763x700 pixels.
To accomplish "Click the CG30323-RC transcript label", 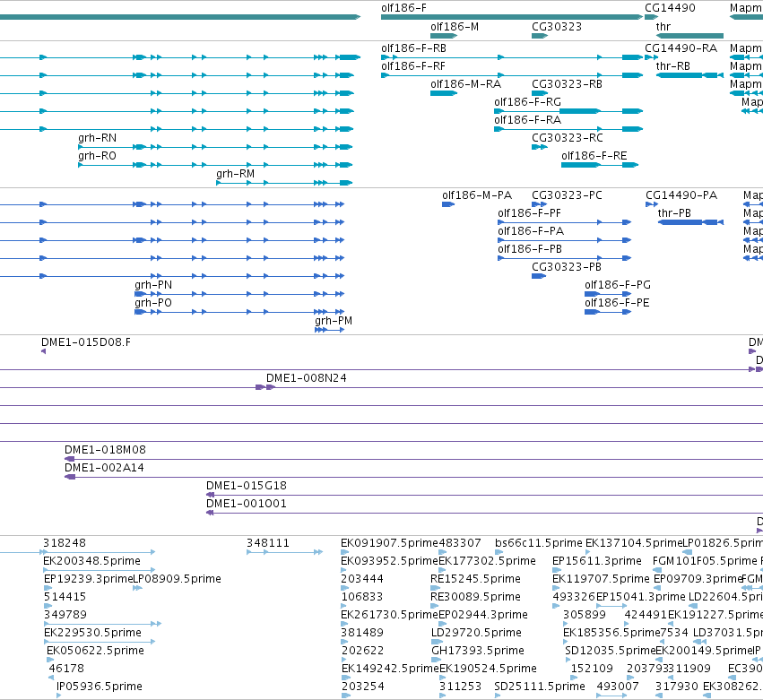I will (568, 138).
